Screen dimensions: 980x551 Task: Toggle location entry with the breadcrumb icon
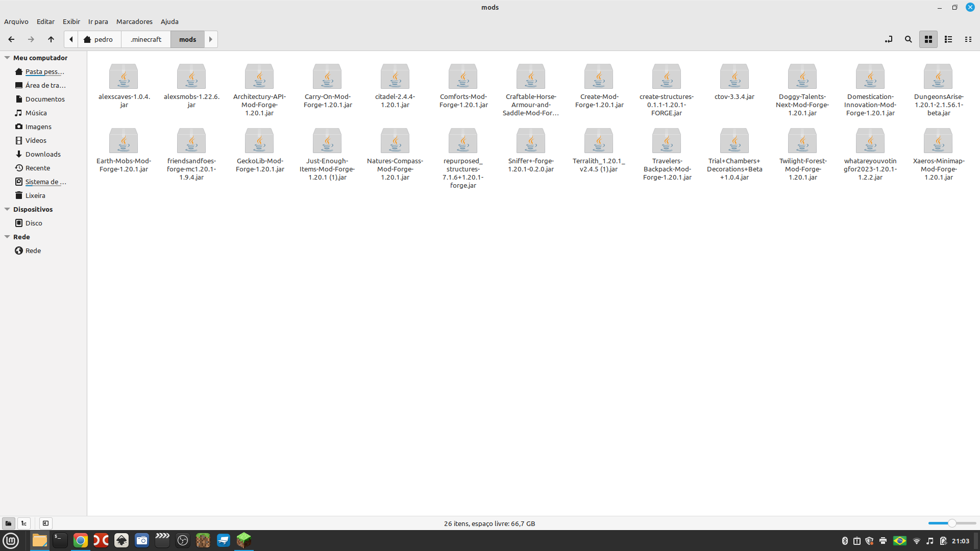click(888, 39)
